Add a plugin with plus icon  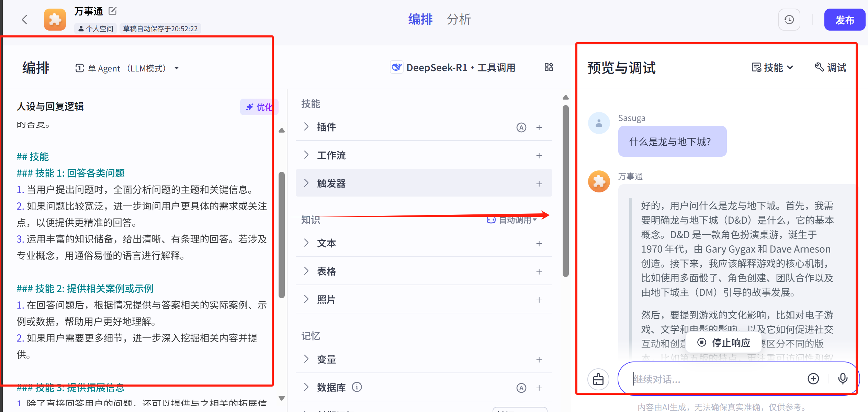539,127
